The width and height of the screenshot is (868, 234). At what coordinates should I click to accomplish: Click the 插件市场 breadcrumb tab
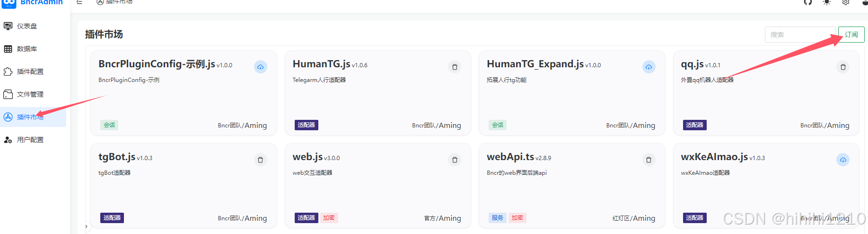coord(114,2)
